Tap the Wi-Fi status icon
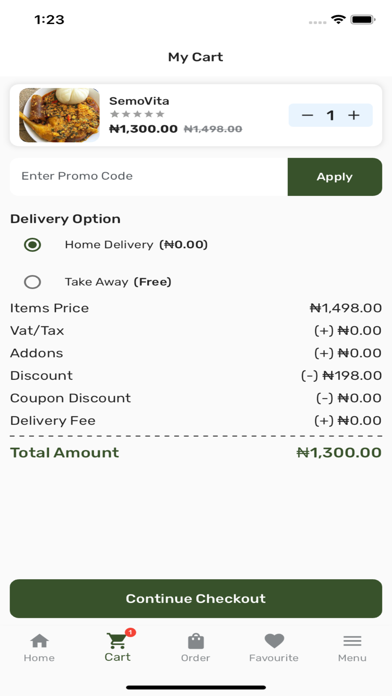Screen dimensions: 392x696 coord(338,20)
